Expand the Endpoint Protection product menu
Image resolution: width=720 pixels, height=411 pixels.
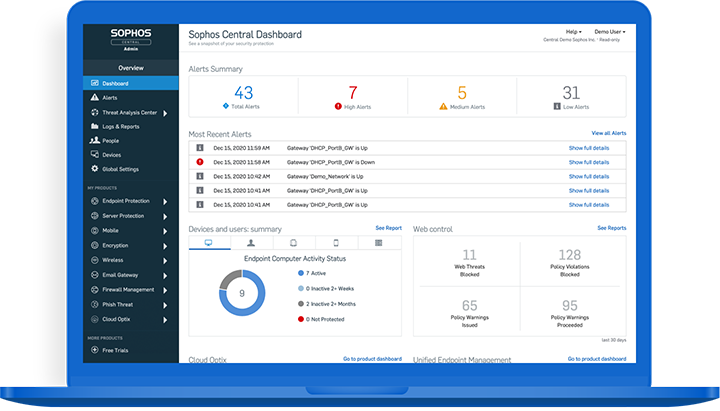click(166, 202)
